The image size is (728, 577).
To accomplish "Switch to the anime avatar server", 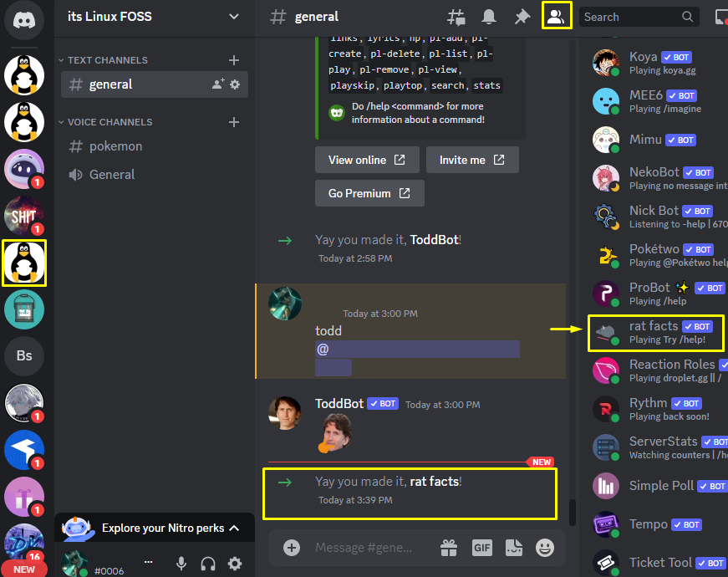I will click(24, 403).
